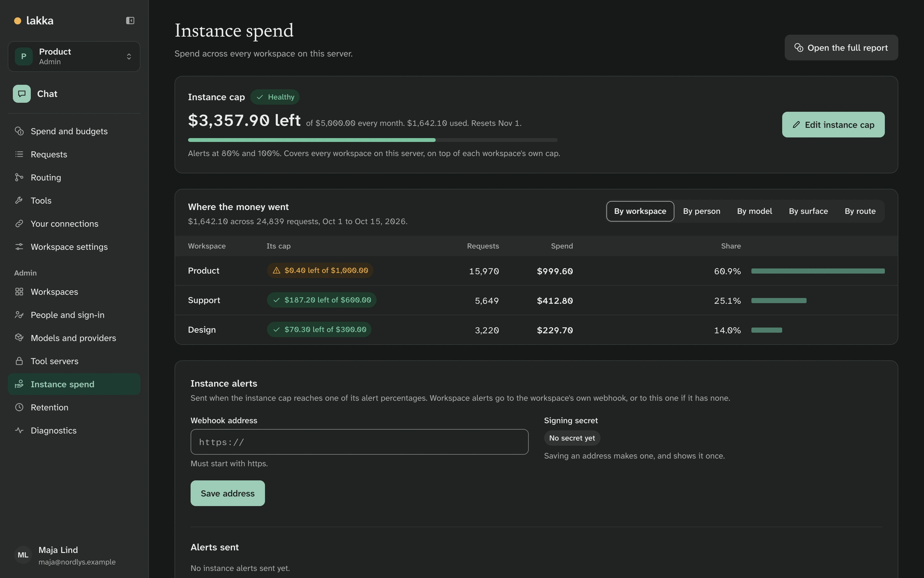The image size is (924, 578).
Task: Click the Requests column header
Action: [483, 246]
